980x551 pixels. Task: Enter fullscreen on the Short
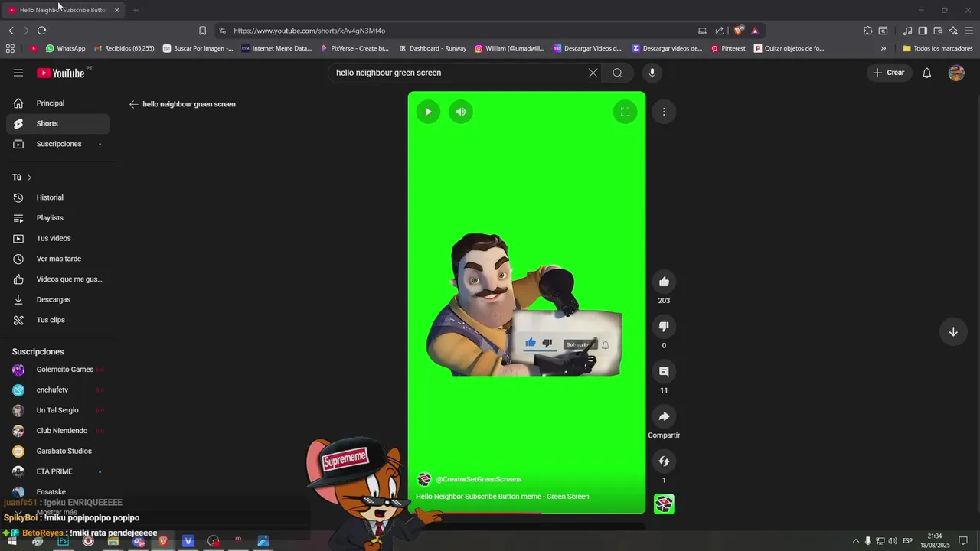pyautogui.click(x=625, y=112)
